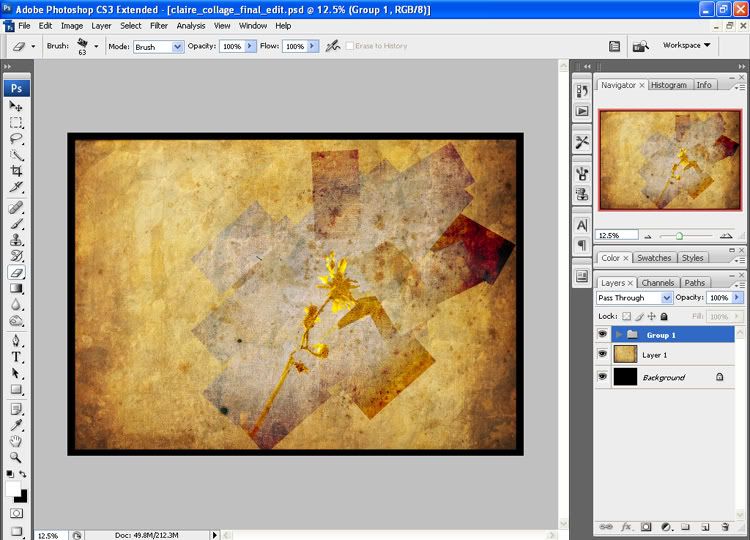Create a new group folder icon

685,527
